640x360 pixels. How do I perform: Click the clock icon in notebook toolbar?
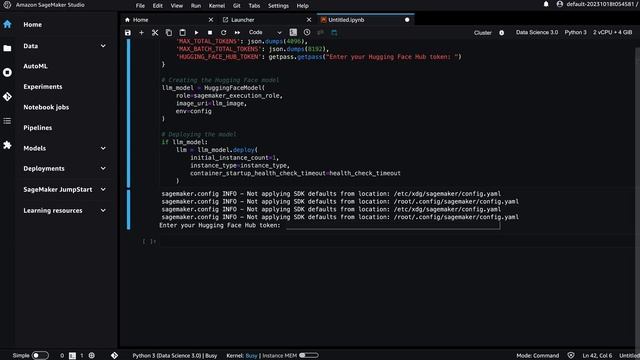307,32
